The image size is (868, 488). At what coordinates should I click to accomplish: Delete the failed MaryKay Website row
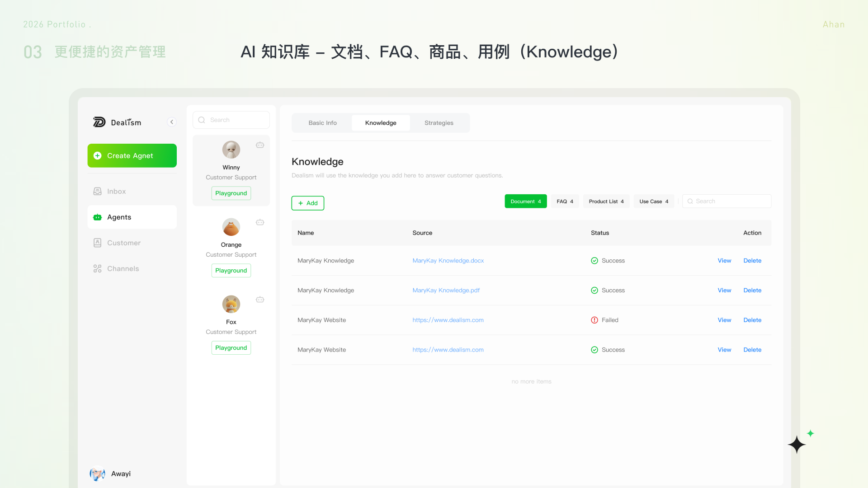pos(752,320)
